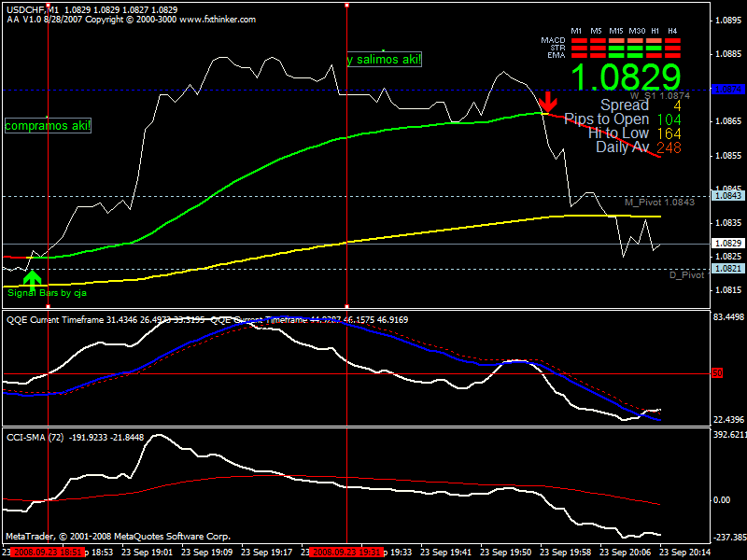Click the 392.6211 CCI scale value
Screen dimensions: 747x560
(x=729, y=435)
